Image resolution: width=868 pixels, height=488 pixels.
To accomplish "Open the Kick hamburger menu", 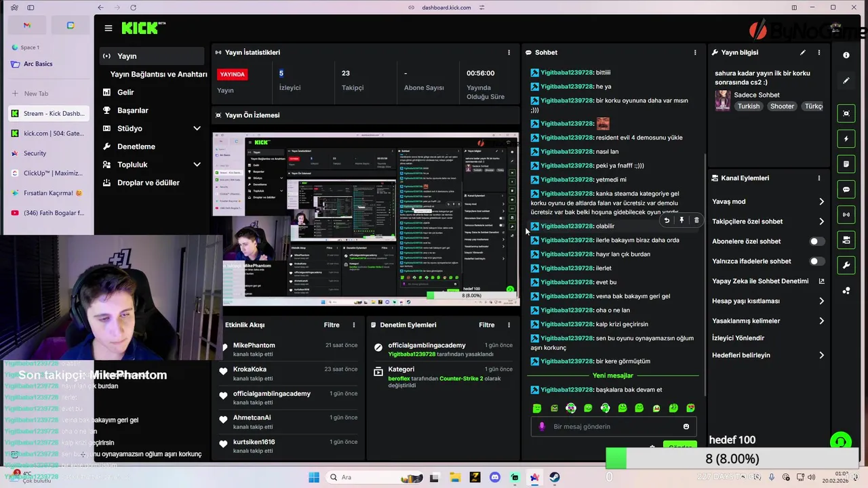I will (x=108, y=28).
